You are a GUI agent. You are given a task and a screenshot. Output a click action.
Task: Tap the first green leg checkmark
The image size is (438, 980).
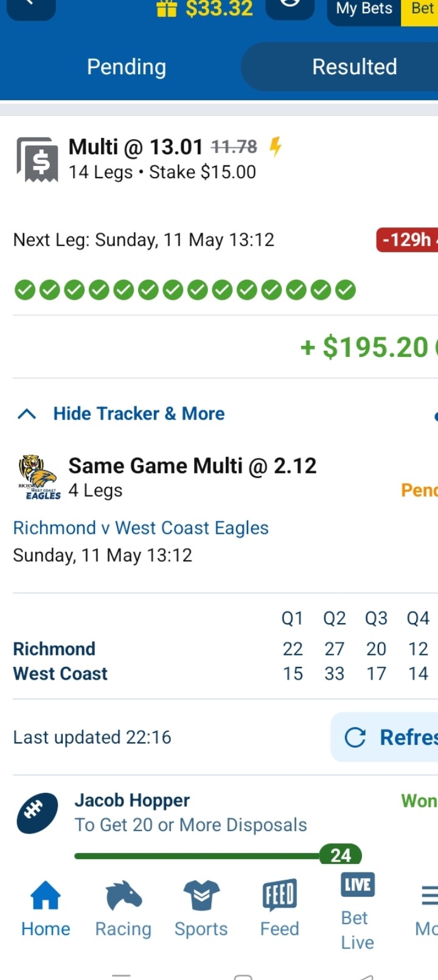click(x=25, y=290)
